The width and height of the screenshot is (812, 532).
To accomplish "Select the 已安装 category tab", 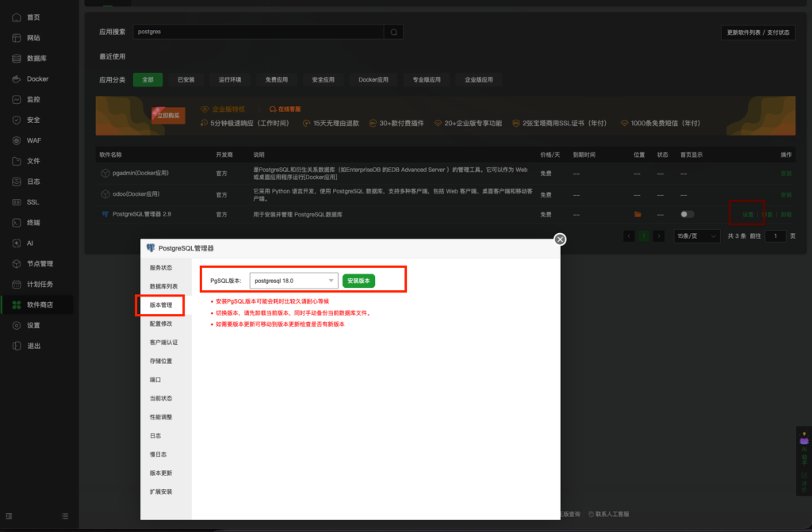I will click(x=186, y=80).
